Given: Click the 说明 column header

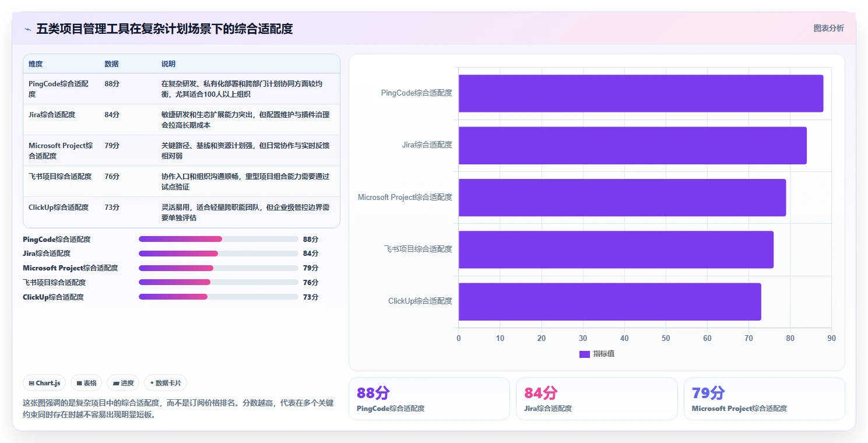Looking at the screenshot, I should point(168,64).
